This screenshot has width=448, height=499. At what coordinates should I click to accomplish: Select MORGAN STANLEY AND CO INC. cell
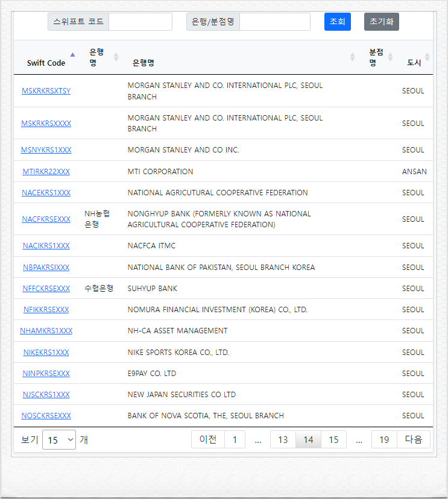[x=183, y=150]
